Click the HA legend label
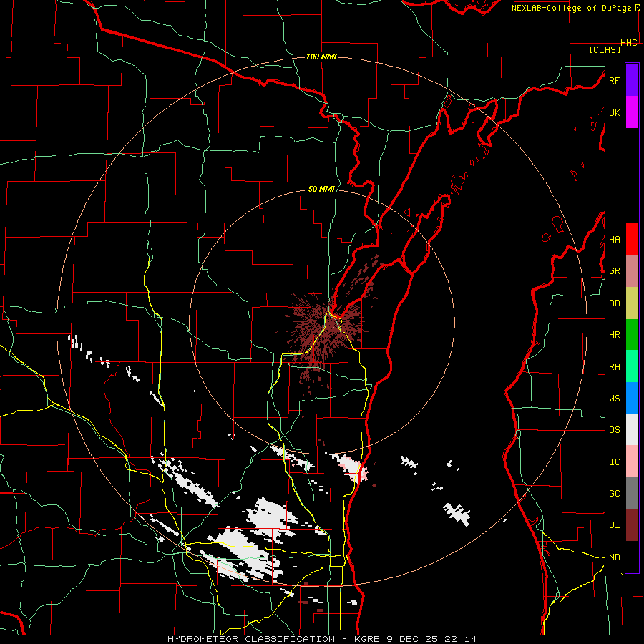This screenshot has height=644, width=644. coord(614,240)
